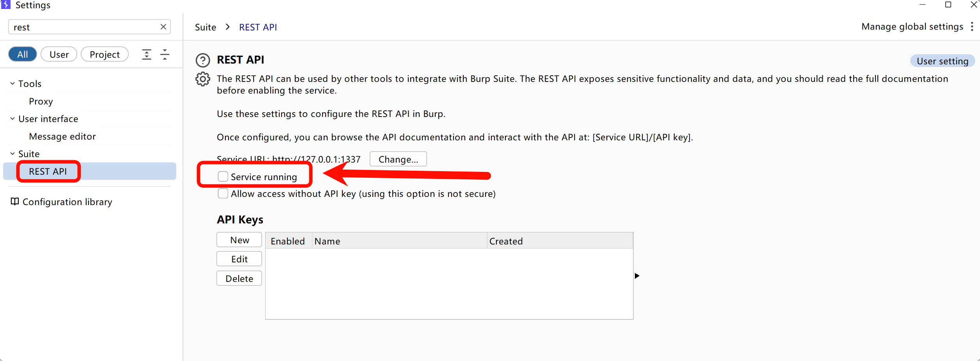Click the gear icon beside REST API description
Screen dimensions: 980x361
tap(202, 79)
